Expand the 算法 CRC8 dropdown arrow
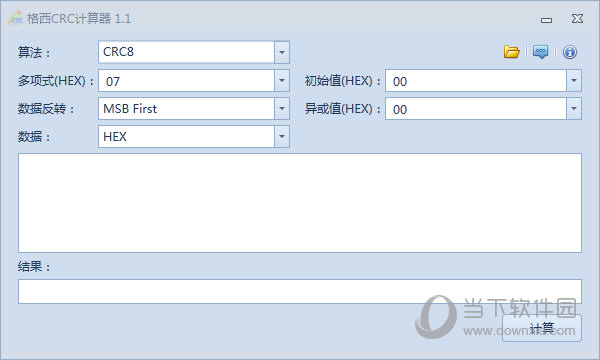Viewport: 600px width, 360px height. coord(282,52)
